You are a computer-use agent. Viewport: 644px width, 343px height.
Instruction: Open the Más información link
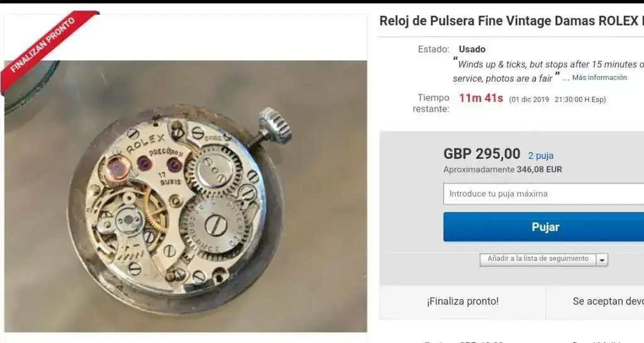[x=599, y=77]
